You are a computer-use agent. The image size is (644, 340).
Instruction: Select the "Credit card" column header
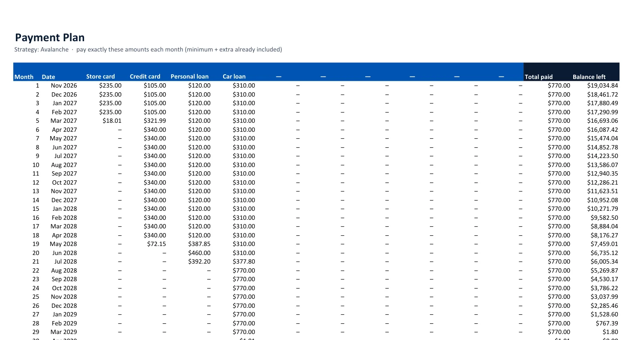pyautogui.click(x=145, y=77)
